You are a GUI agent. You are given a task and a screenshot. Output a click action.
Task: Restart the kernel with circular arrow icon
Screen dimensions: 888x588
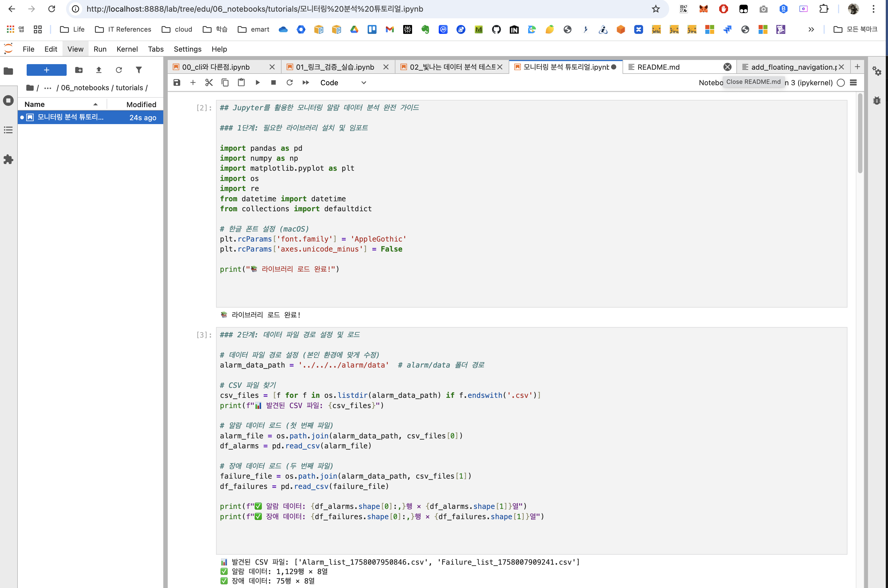tap(290, 82)
